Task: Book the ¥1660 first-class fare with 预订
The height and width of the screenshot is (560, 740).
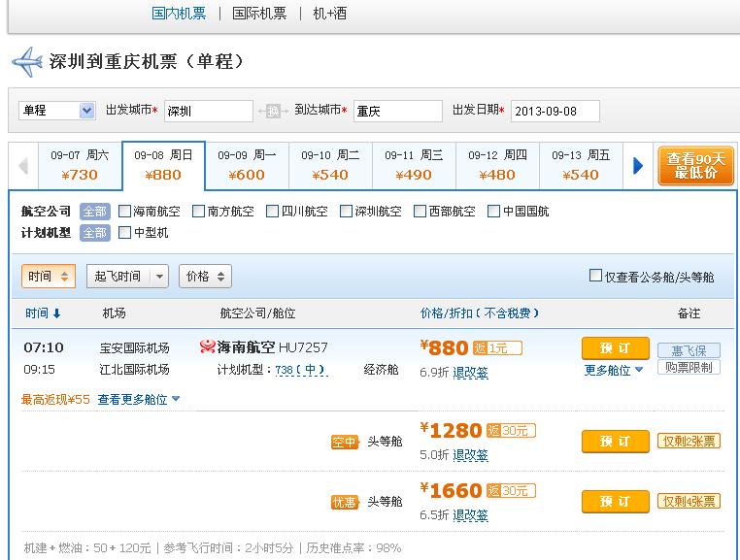Action: point(616,501)
